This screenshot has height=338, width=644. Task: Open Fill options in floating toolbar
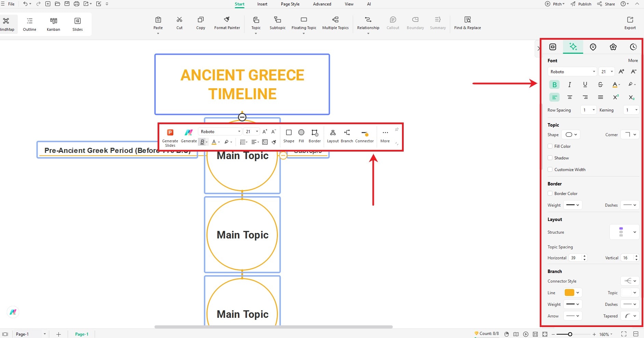pos(301,136)
